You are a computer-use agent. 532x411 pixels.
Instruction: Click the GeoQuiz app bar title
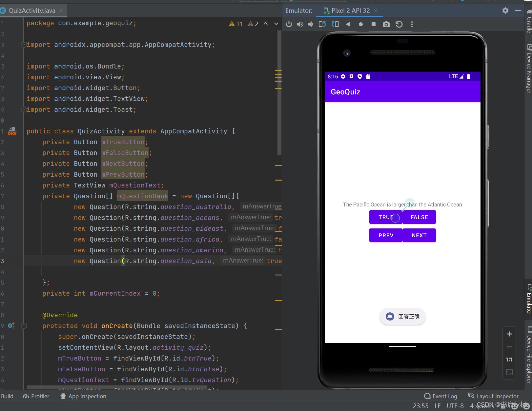click(x=345, y=92)
